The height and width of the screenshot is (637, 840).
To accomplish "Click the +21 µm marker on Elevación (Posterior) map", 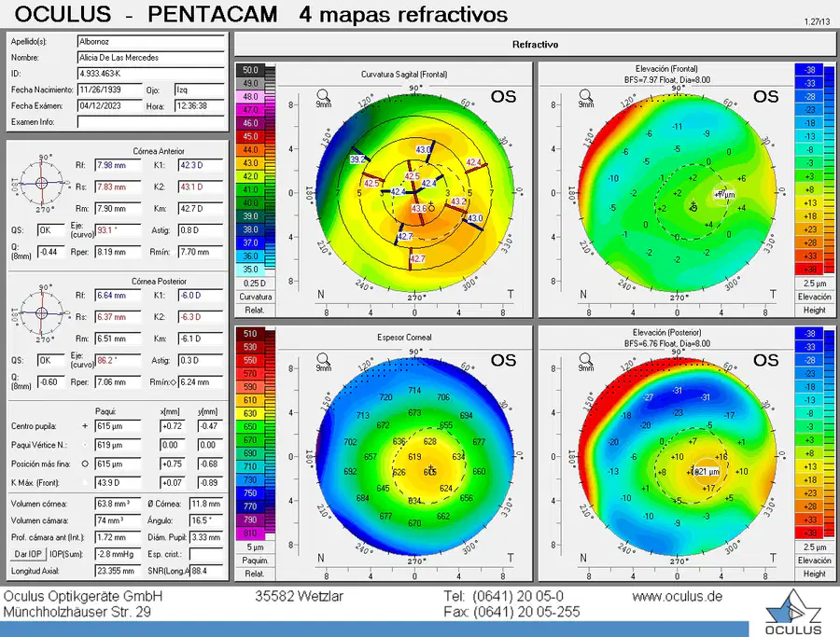I will click(x=707, y=472).
